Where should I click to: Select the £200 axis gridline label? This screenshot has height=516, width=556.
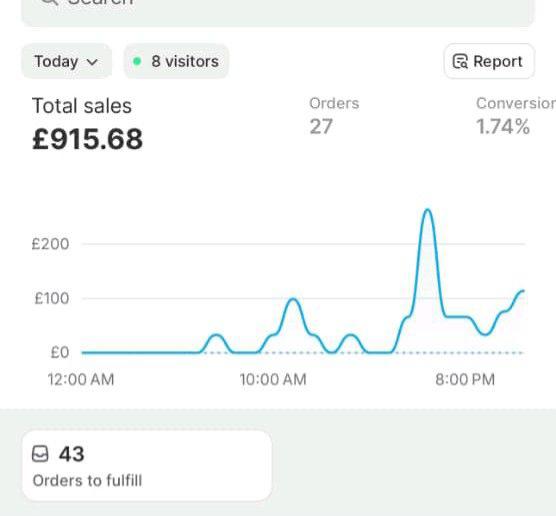pyautogui.click(x=50, y=244)
